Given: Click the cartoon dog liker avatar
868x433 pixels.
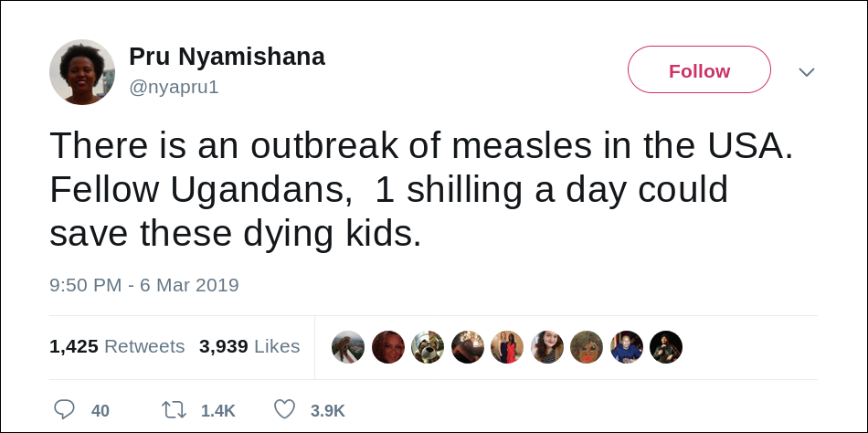Looking at the screenshot, I should pyautogui.click(x=428, y=347).
